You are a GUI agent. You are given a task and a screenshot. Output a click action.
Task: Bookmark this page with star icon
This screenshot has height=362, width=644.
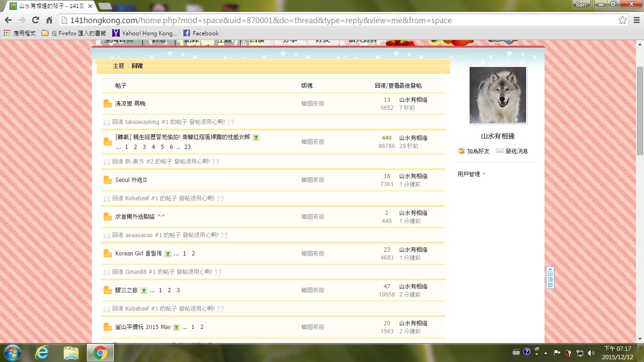[x=622, y=20]
